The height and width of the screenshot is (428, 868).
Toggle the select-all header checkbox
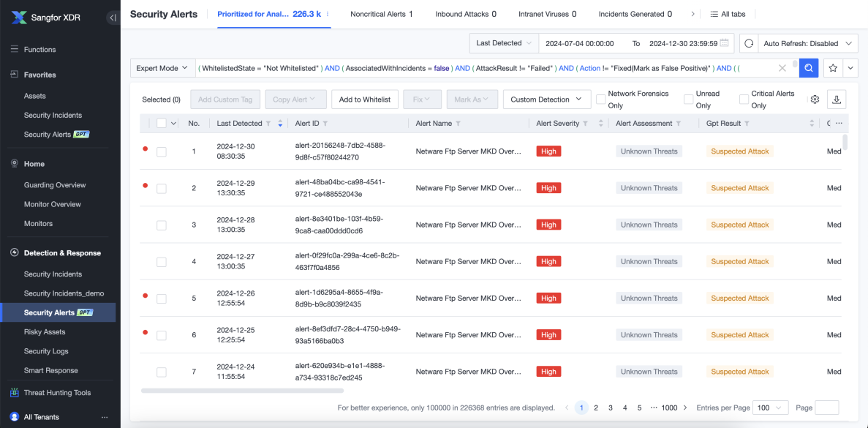coord(162,124)
